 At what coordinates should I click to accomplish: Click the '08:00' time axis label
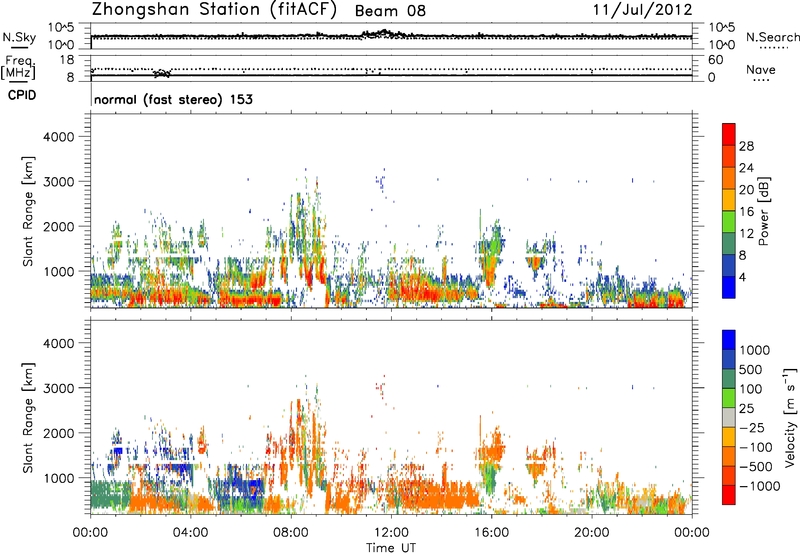[x=291, y=533]
